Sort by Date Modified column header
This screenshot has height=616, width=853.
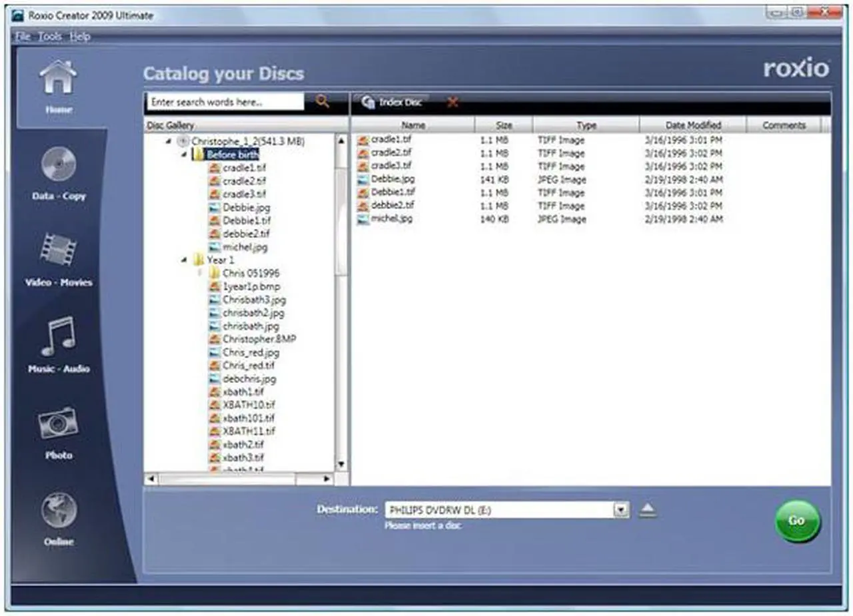click(x=693, y=125)
